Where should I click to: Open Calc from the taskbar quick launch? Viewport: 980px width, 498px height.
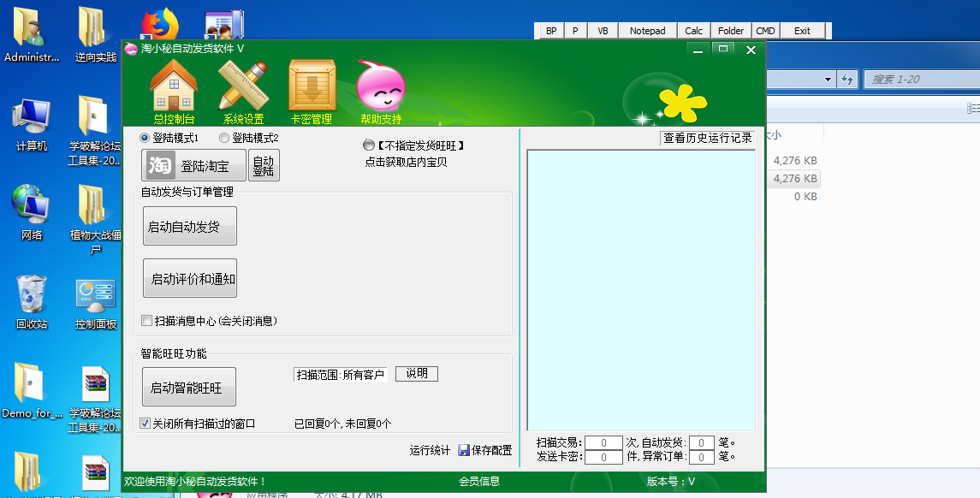[x=693, y=30]
